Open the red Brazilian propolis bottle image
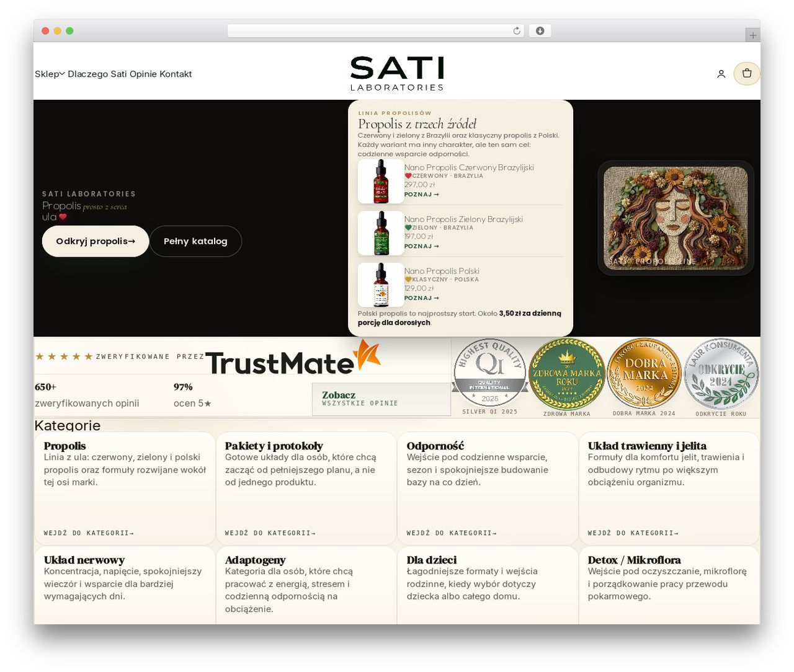The height and width of the screenshot is (672, 794). point(381,182)
